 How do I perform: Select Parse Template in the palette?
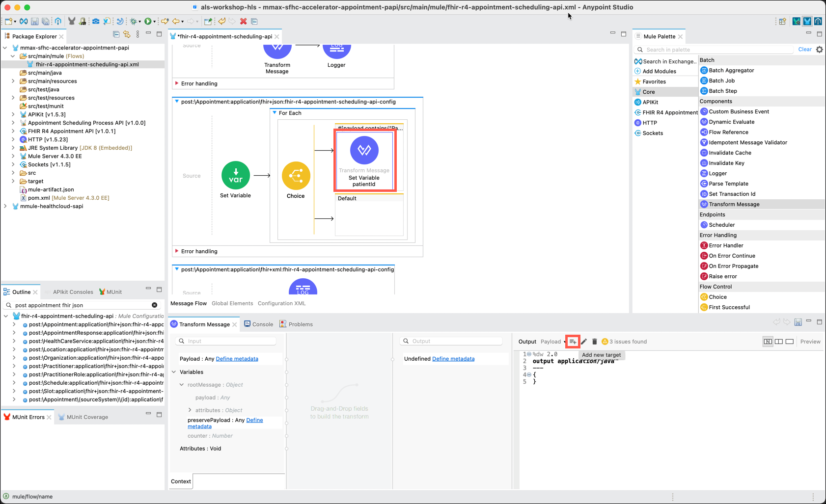pyautogui.click(x=728, y=184)
